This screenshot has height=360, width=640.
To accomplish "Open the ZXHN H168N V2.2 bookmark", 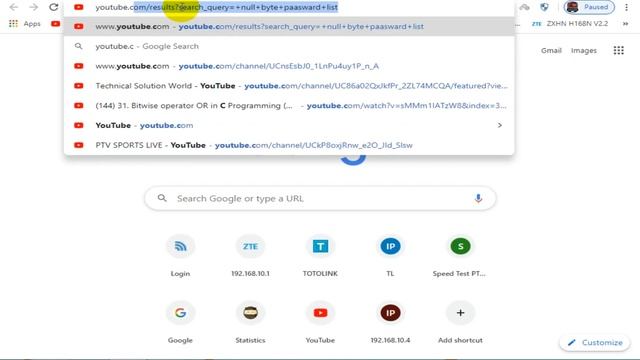I will (570, 24).
